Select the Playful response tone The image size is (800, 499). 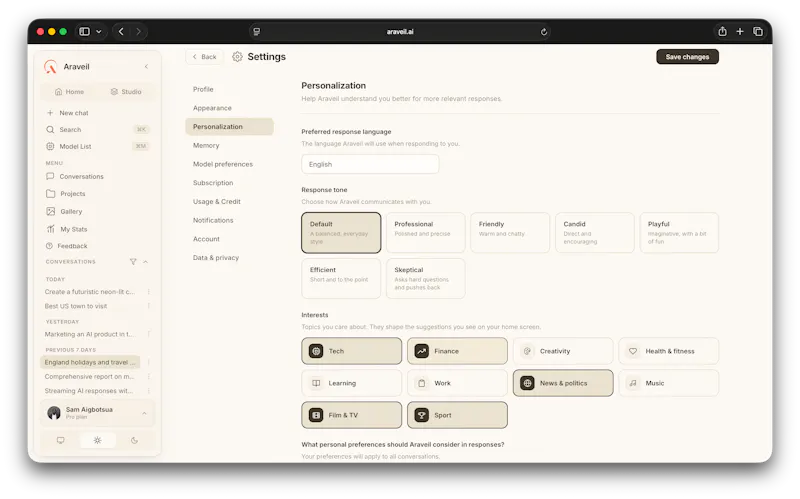(679, 233)
